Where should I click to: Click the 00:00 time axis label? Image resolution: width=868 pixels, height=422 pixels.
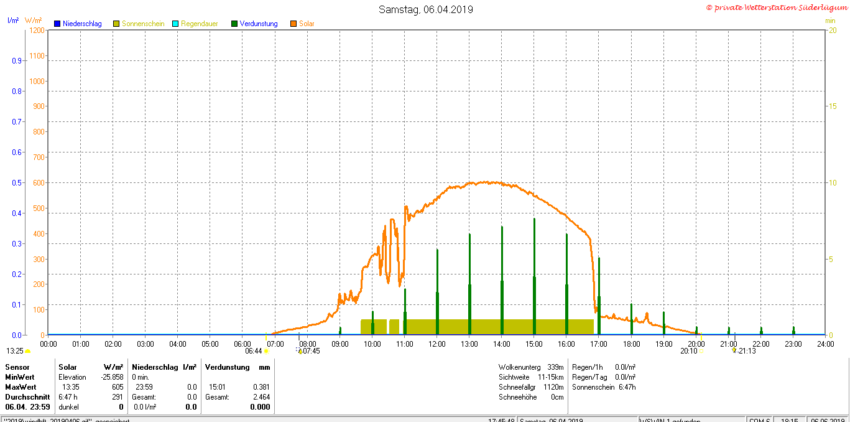(48, 344)
